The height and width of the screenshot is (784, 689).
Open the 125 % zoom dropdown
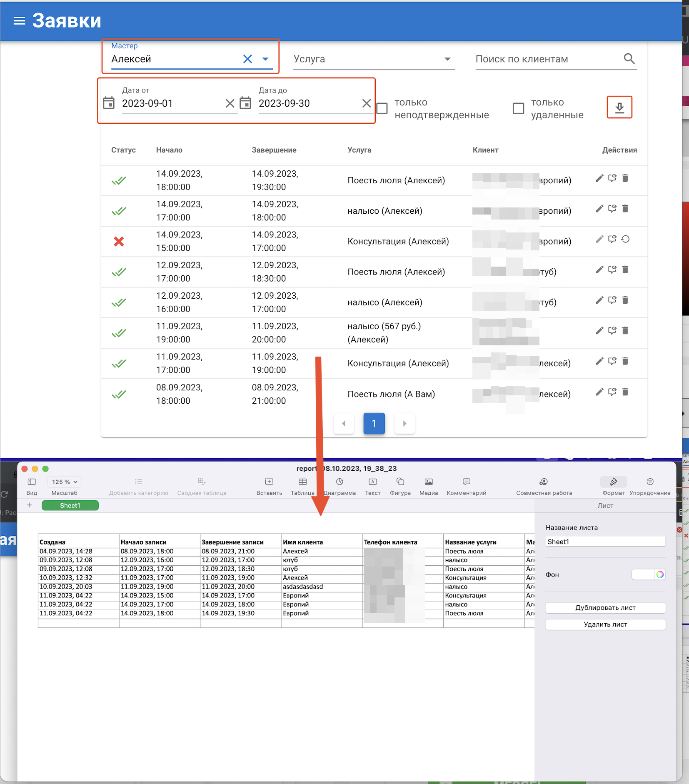65,482
